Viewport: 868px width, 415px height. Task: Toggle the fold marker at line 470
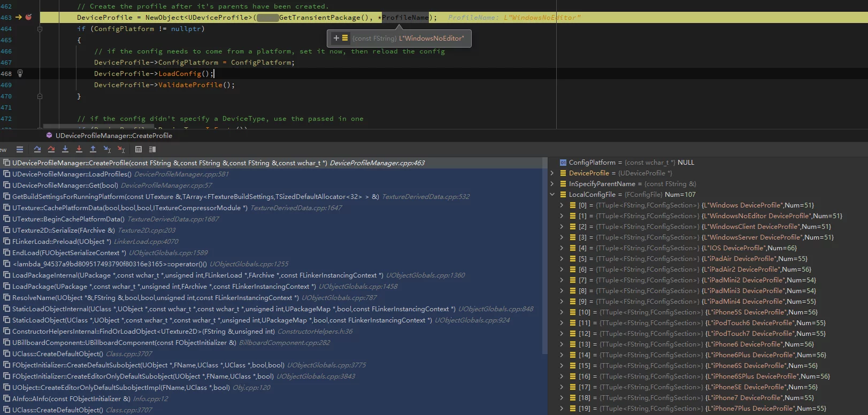[x=40, y=96]
